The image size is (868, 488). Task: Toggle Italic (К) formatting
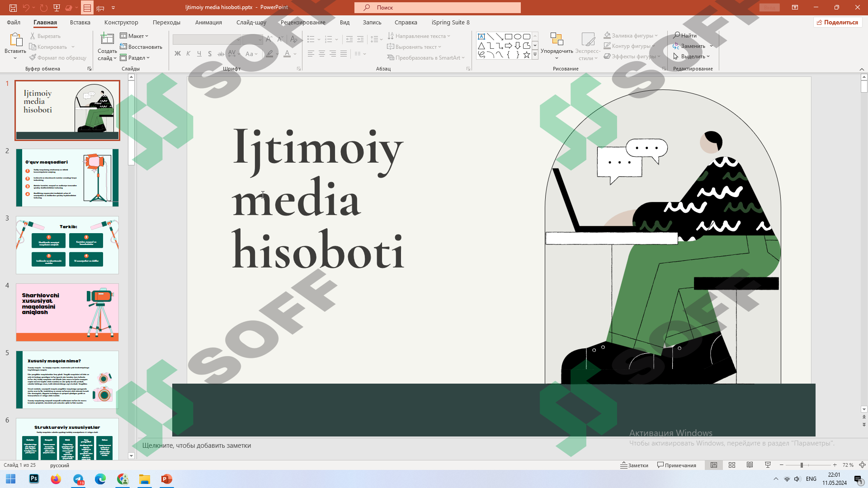tap(188, 54)
